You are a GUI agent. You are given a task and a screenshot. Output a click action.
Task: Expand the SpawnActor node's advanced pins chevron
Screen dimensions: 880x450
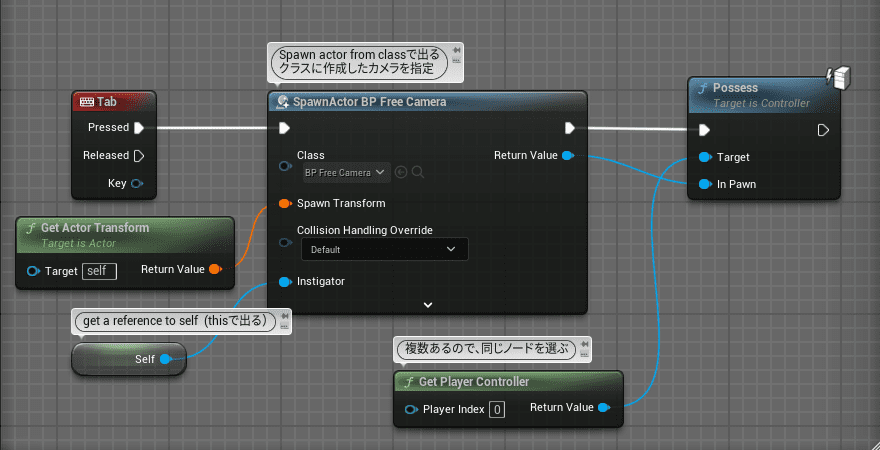point(428,304)
